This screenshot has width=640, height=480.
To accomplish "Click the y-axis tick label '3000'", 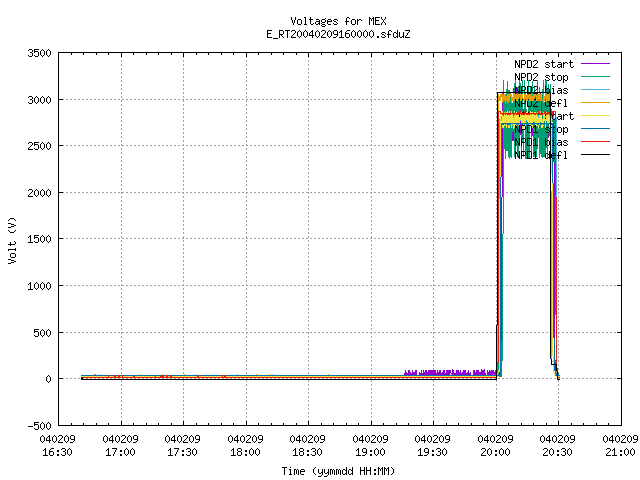I will pos(39,100).
